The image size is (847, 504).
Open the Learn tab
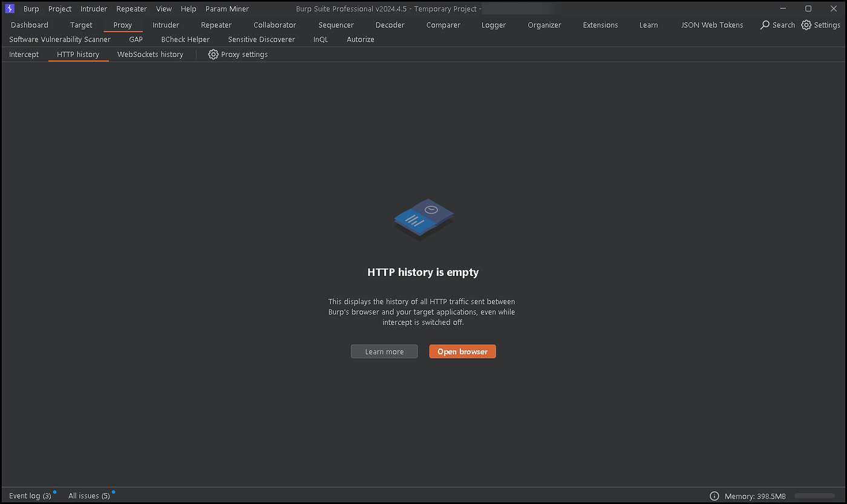click(x=649, y=25)
